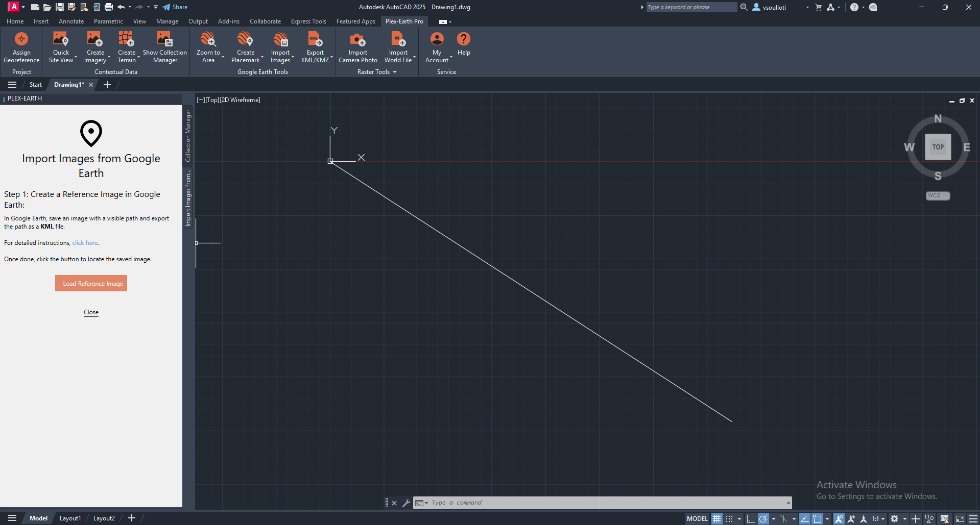Click the Assign Georeference tool
This screenshot has height=525, width=980.
pos(21,47)
